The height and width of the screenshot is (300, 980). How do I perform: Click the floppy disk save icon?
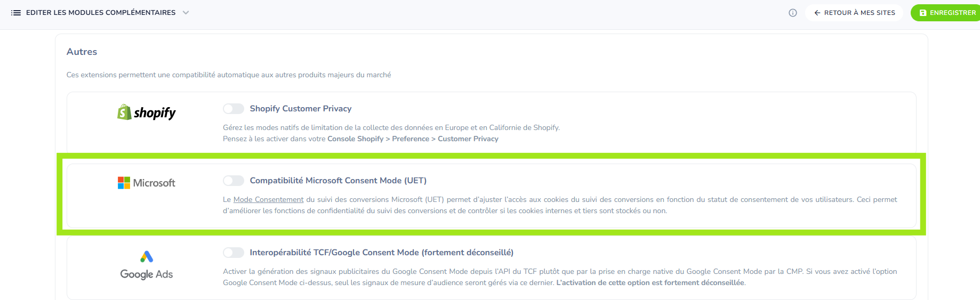[x=923, y=13]
